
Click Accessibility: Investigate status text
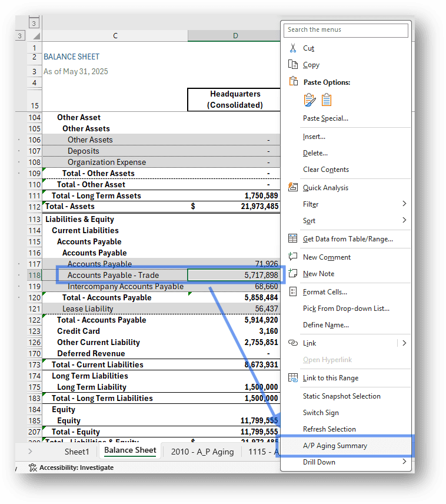click(x=76, y=467)
